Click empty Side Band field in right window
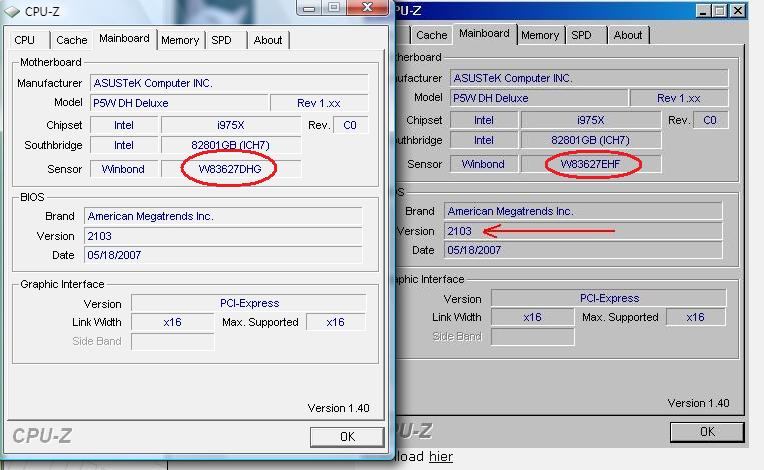Image resolution: width=764 pixels, height=470 pixels. tap(533, 337)
